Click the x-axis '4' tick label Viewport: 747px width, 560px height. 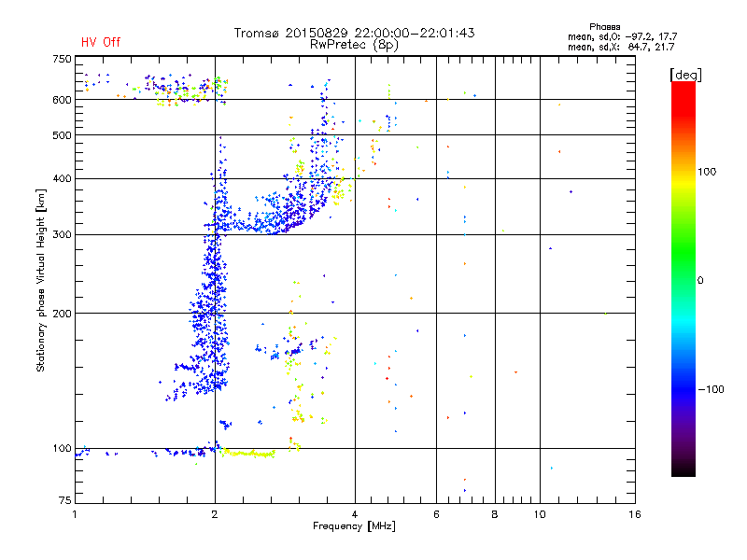(x=355, y=514)
